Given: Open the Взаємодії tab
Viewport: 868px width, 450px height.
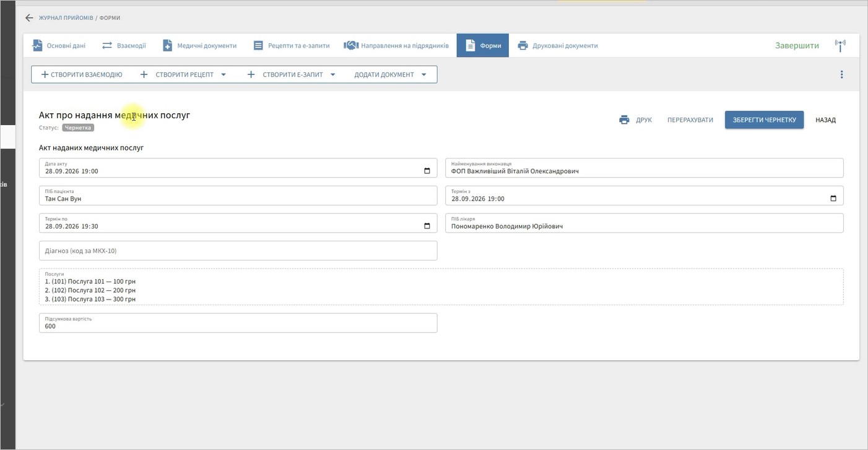Looking at the screenshot, I should [x=124, y=45].
